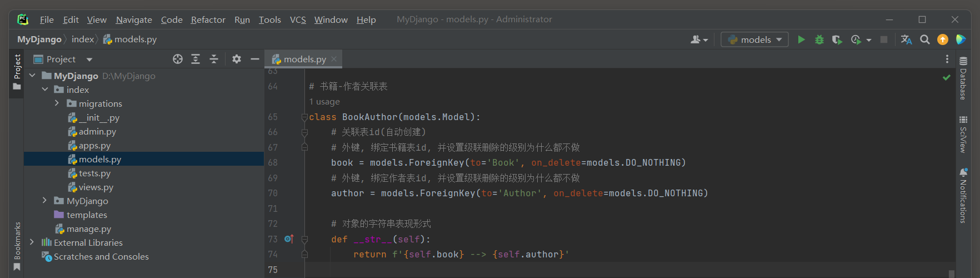Open the Edit menu

(x=71, y=19)
